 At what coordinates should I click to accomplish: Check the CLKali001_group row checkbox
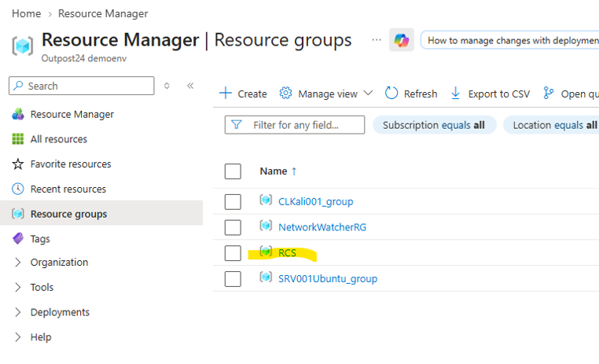click(233, 202)
